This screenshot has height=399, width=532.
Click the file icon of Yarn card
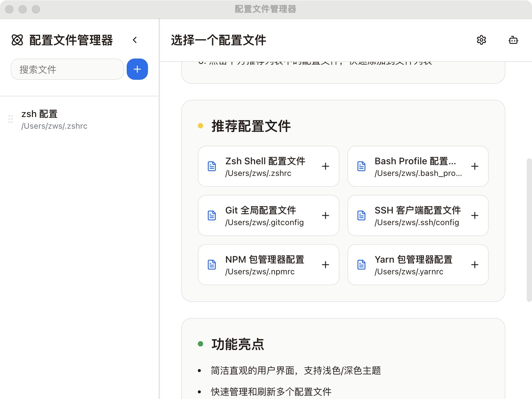(361, 265)
